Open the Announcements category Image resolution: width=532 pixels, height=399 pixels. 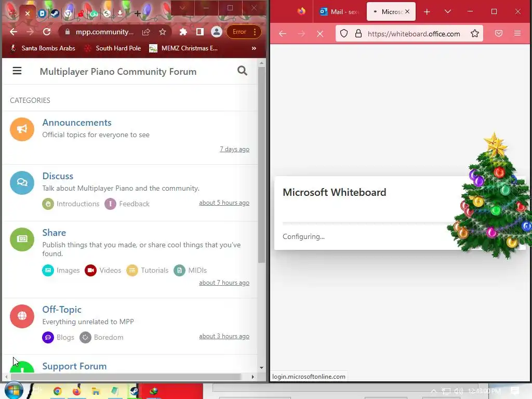(x=77, y=123)
